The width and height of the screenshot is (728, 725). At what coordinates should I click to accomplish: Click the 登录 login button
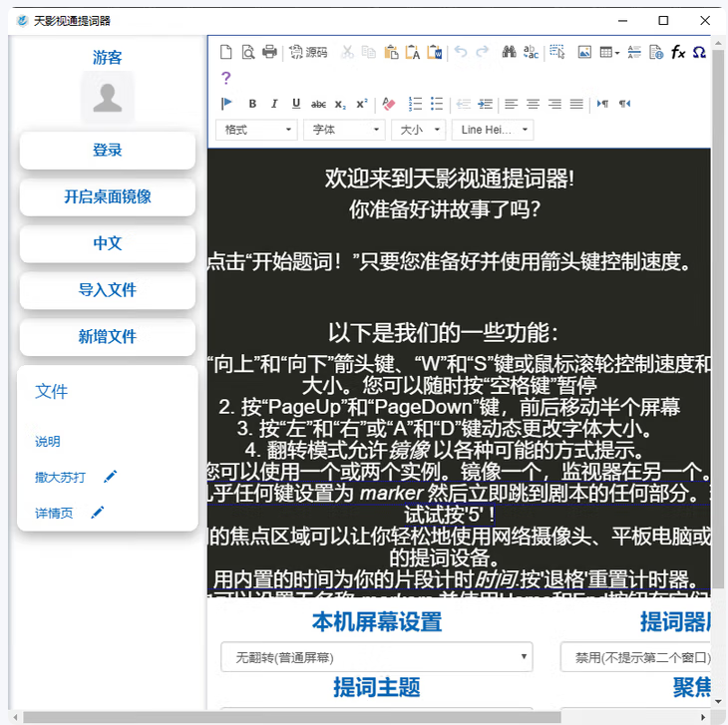[x=108, y=151]
